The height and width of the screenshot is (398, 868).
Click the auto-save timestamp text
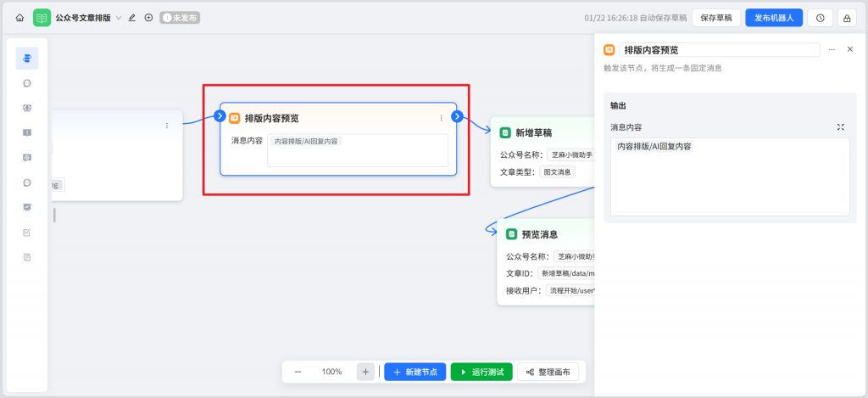(636, 18)
